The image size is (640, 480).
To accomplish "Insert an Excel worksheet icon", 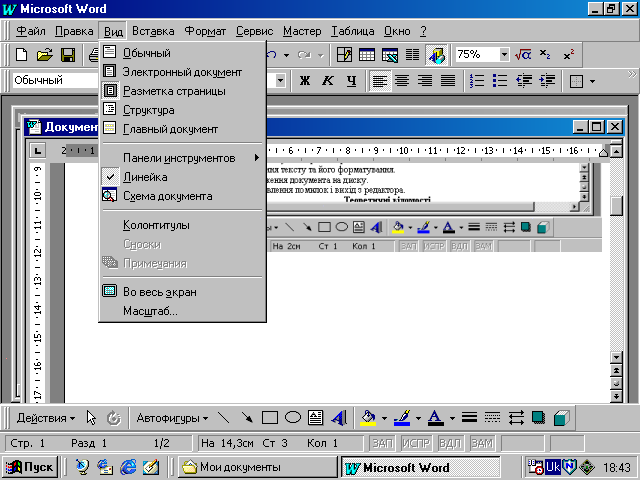I will tap(389, 55).
